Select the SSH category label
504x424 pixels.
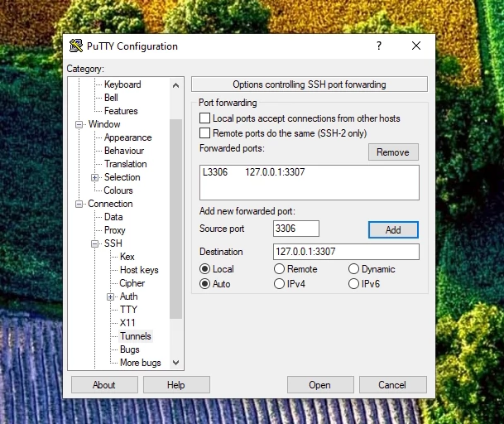tap(113, 243)
